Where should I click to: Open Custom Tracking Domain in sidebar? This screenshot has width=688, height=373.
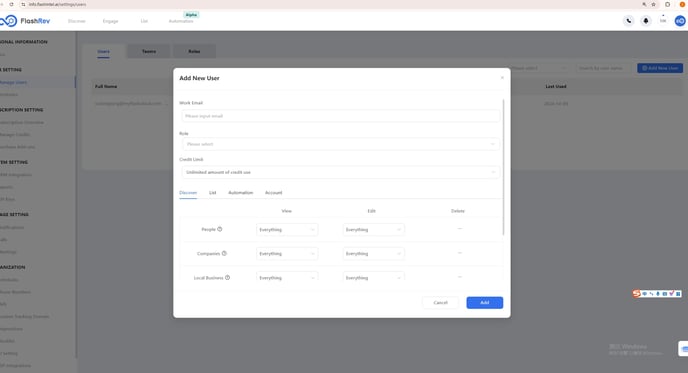point(25,316)
